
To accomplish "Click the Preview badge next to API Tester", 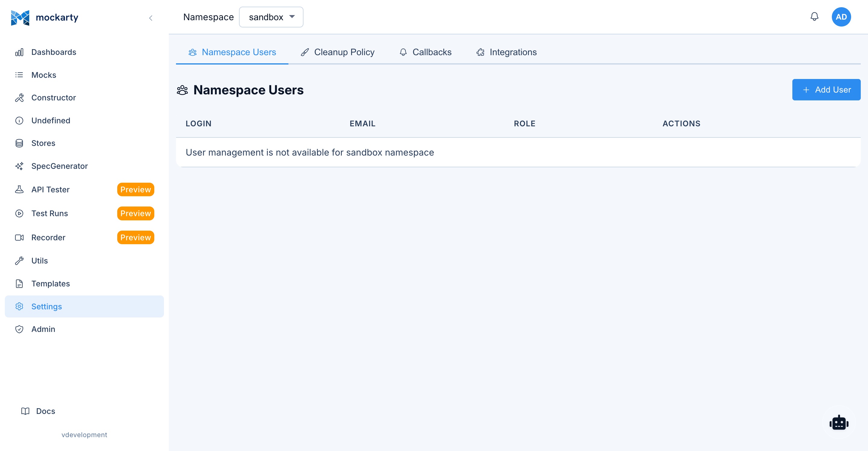I will [135, 189].
